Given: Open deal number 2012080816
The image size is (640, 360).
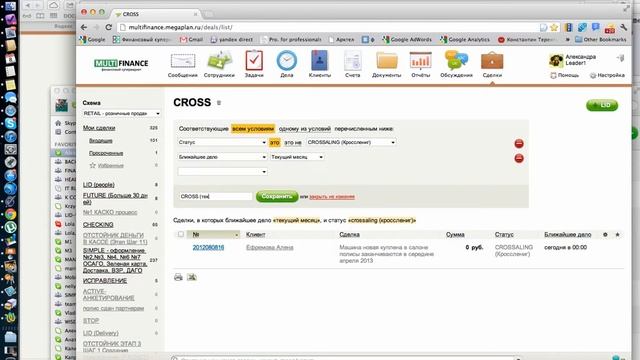Looking at the screenshot, I should click(x=208, y=247).
